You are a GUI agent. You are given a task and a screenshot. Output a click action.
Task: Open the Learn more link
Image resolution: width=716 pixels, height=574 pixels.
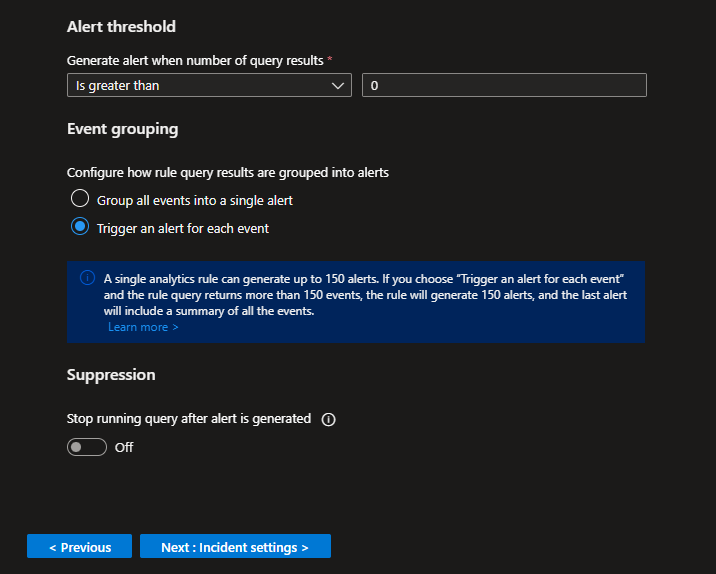coord(143,327)
